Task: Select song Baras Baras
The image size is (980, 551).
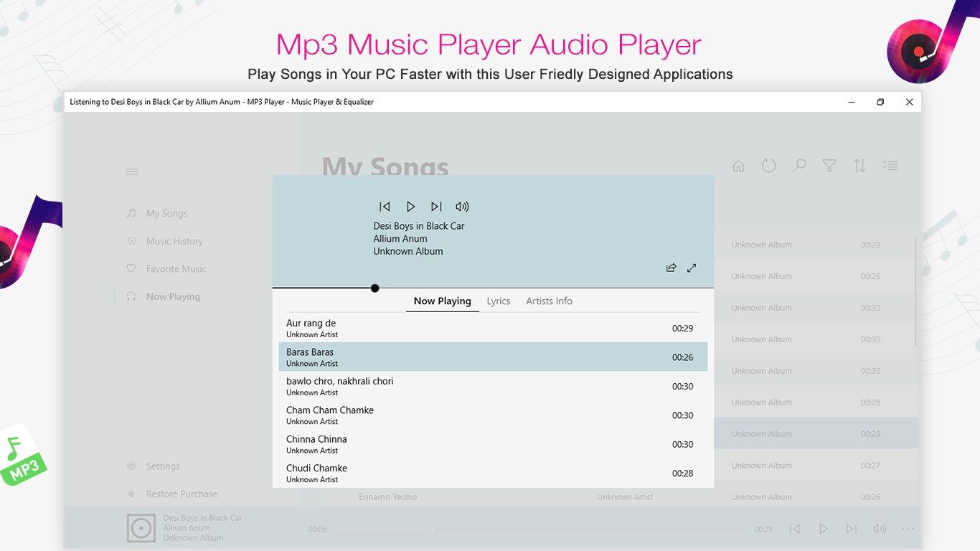Action: point(493,357)
